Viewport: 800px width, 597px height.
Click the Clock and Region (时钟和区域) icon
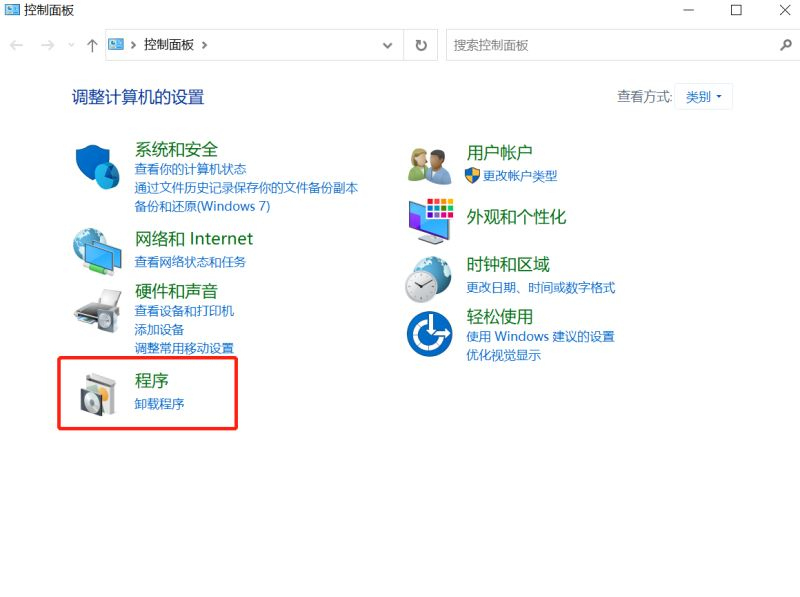[x=428, y=279]
